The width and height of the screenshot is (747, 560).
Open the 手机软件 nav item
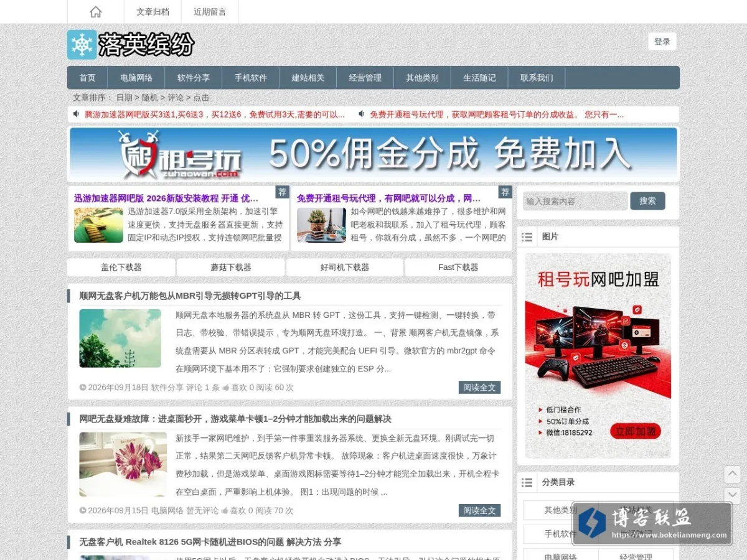pyautogui.click(x=251, y=78)
